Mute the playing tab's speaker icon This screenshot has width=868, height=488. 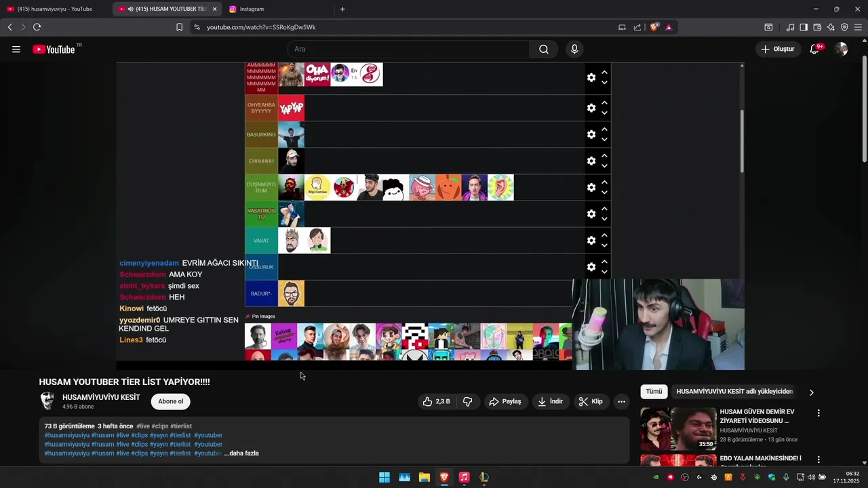[x=130, y=9]
